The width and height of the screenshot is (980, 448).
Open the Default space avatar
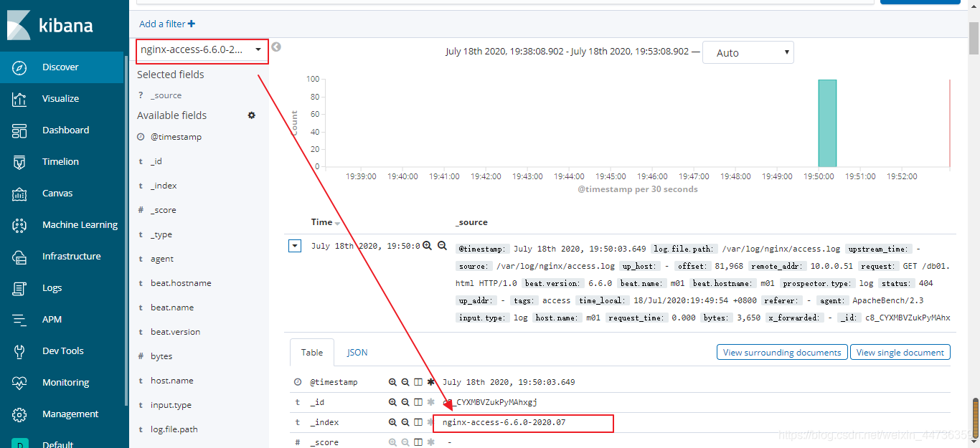pyautogui.click(x=19, y=444)
